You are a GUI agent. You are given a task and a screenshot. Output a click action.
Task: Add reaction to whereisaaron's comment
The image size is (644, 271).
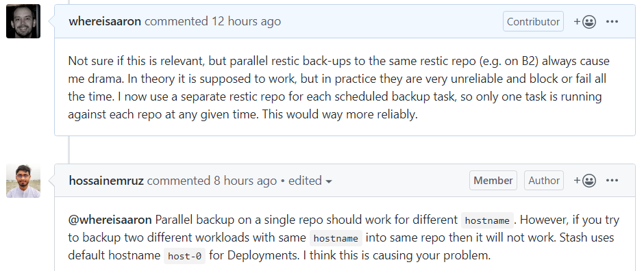point(585,22)
